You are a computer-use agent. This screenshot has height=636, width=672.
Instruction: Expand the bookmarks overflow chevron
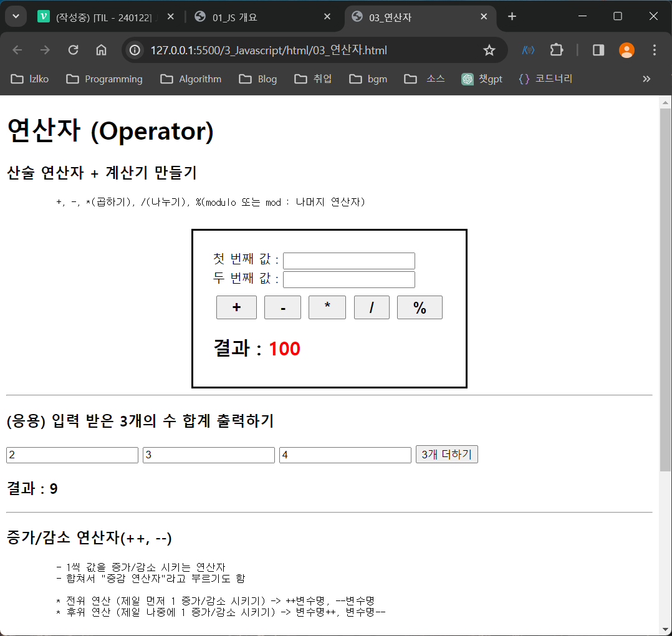[646, 79]
